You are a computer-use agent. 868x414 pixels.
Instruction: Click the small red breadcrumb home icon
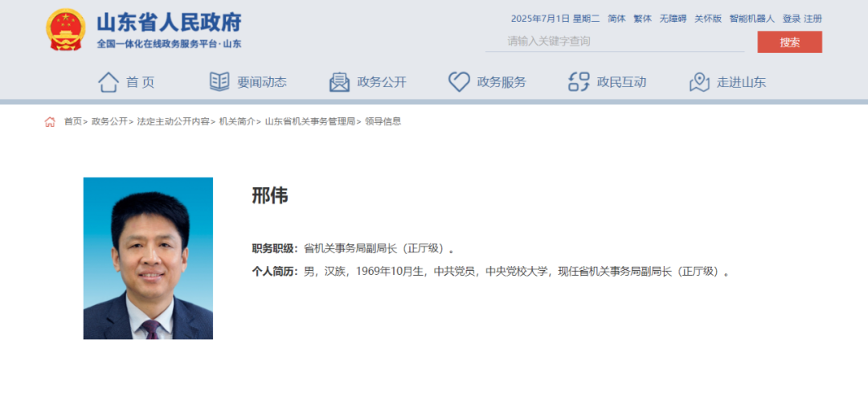(x=50, y=122)
